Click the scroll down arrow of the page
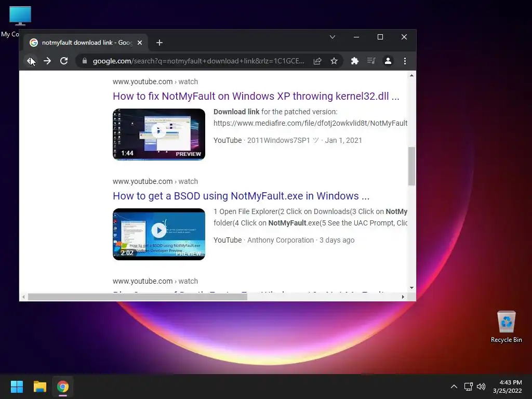 pyautogui.click(x=411, y=288)
